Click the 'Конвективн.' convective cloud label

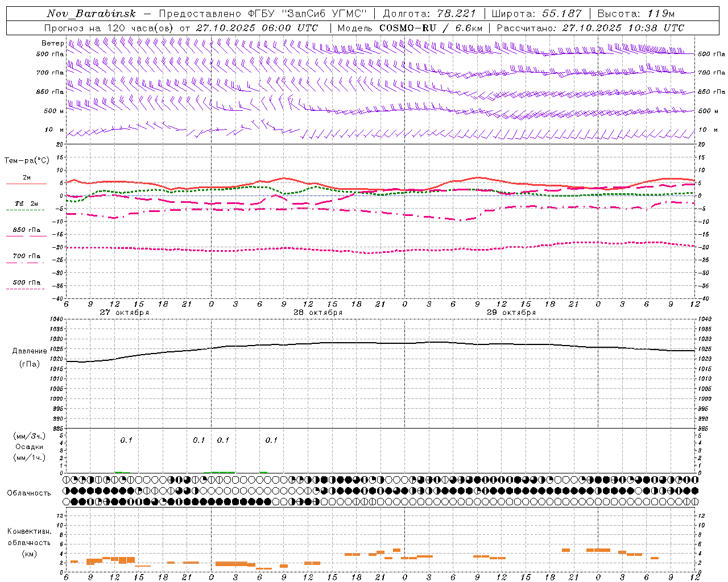tap(30, 531)
